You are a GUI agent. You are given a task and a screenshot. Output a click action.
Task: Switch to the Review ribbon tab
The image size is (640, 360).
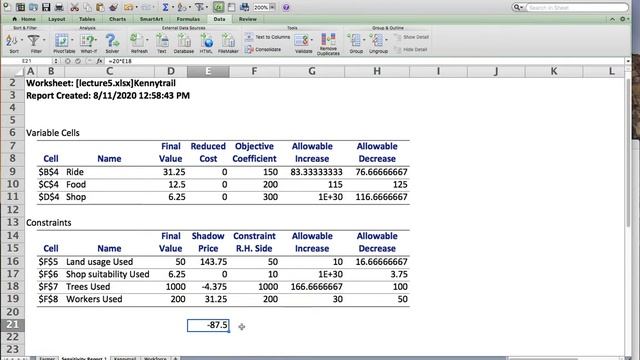point(248,19)
